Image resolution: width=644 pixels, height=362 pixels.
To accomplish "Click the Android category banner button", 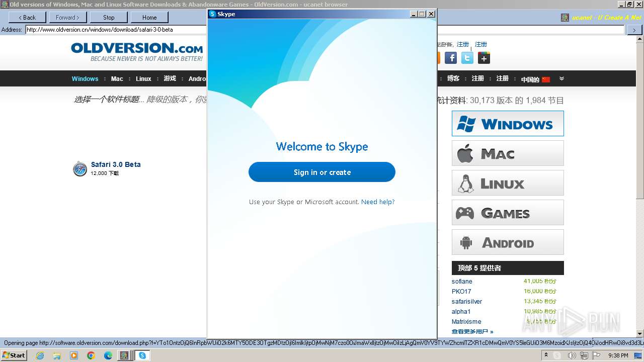I will (508, 242).
